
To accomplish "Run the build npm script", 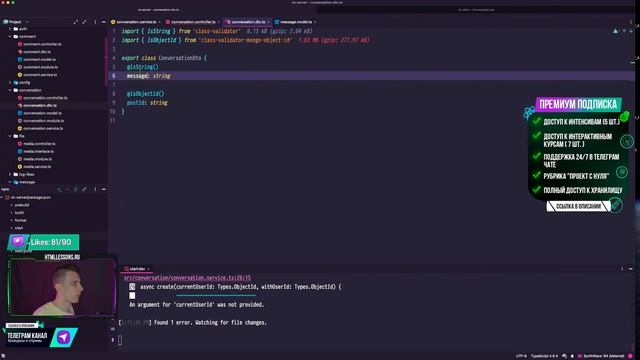I will (19, 213).
